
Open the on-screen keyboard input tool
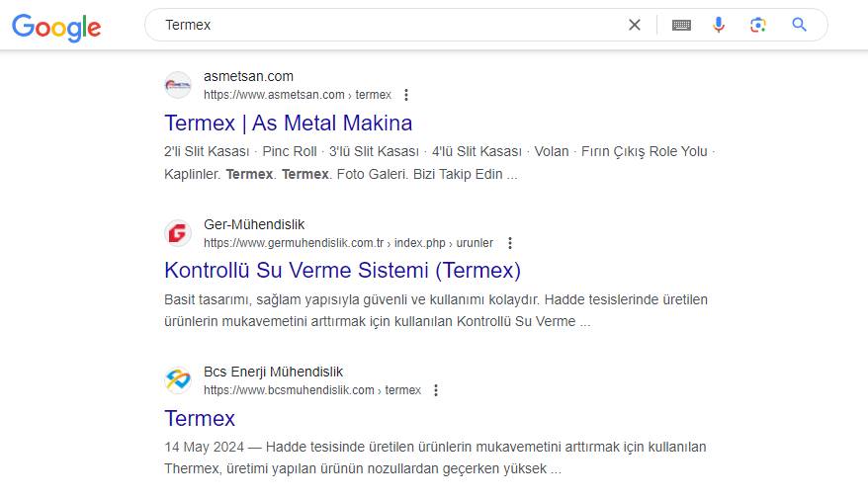(681, 25)
